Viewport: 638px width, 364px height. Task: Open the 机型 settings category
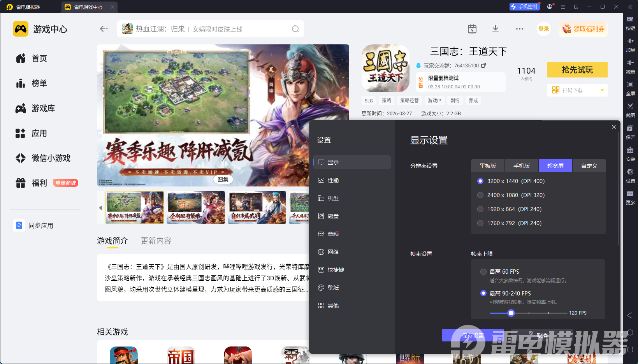click(352, 198)
